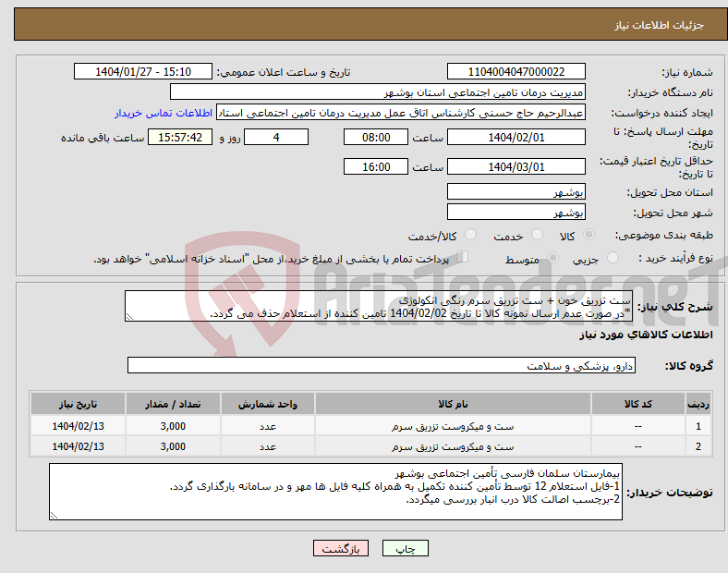Click the resize handle of description textarea
The image size is (728, 573).
tap(129, 317)
